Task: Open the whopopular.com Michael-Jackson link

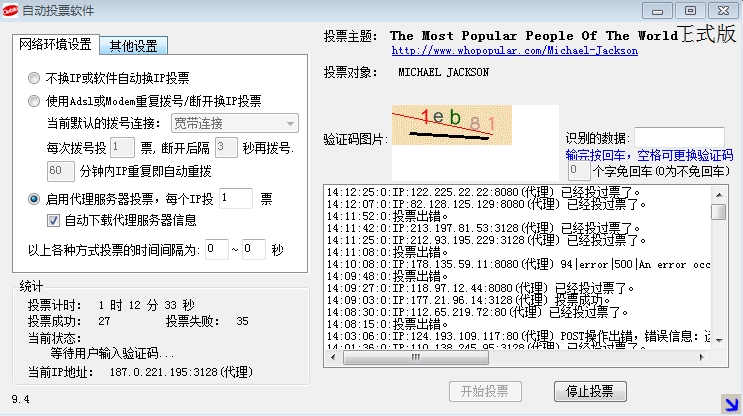Action: click(x=515, y=51)
